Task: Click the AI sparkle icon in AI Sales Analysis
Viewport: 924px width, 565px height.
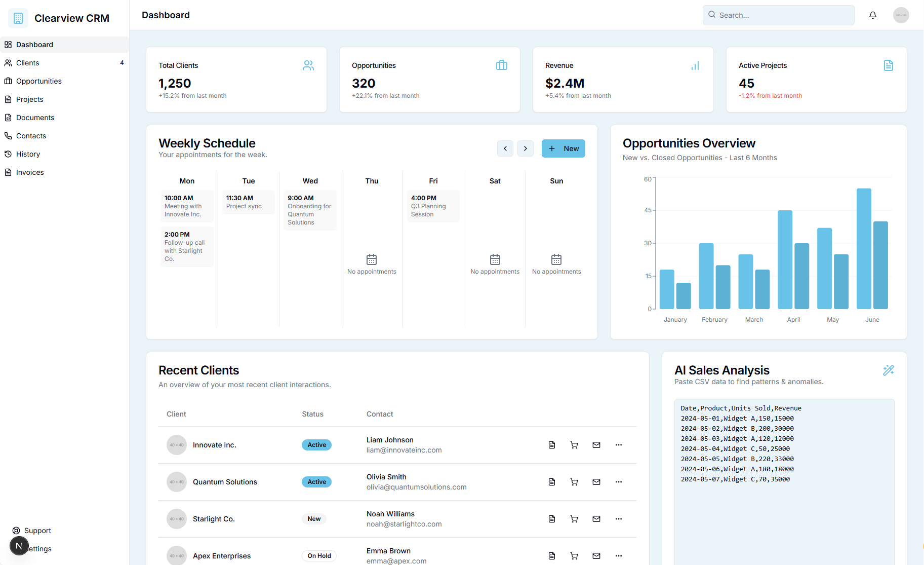Action: (889, 370)
